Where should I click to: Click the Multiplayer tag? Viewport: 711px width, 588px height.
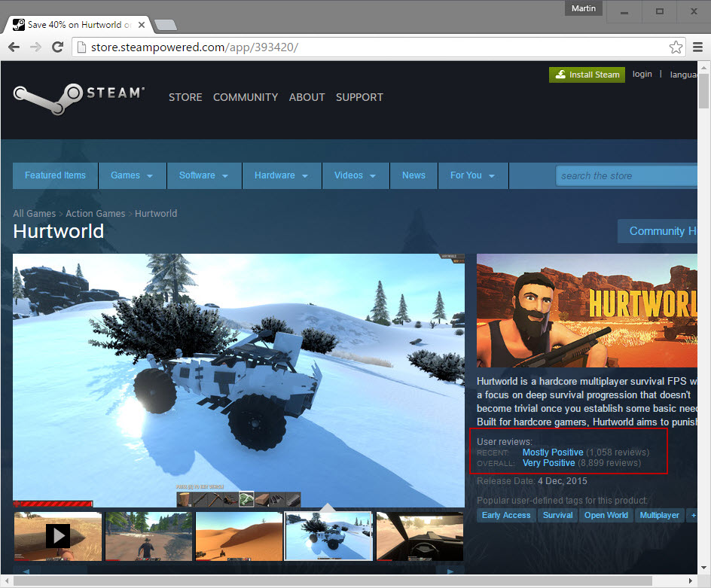point(659,515)
